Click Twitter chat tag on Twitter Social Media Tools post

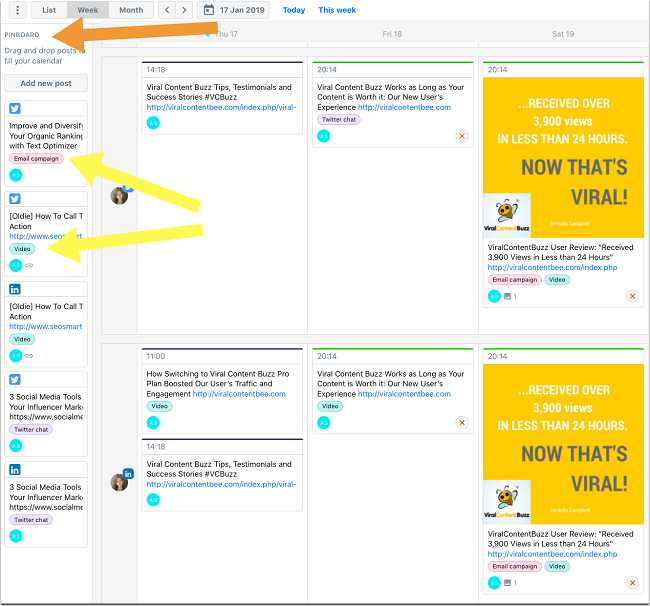(x=31, y=429)
